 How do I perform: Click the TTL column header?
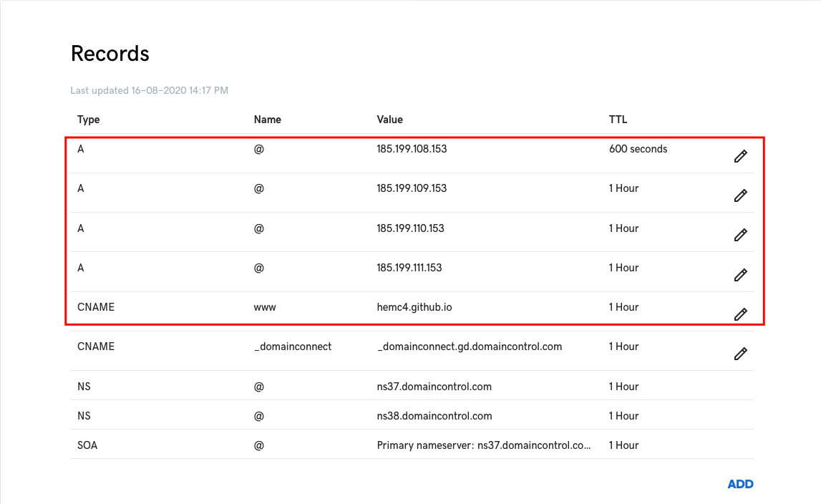[x=618, y=120]
